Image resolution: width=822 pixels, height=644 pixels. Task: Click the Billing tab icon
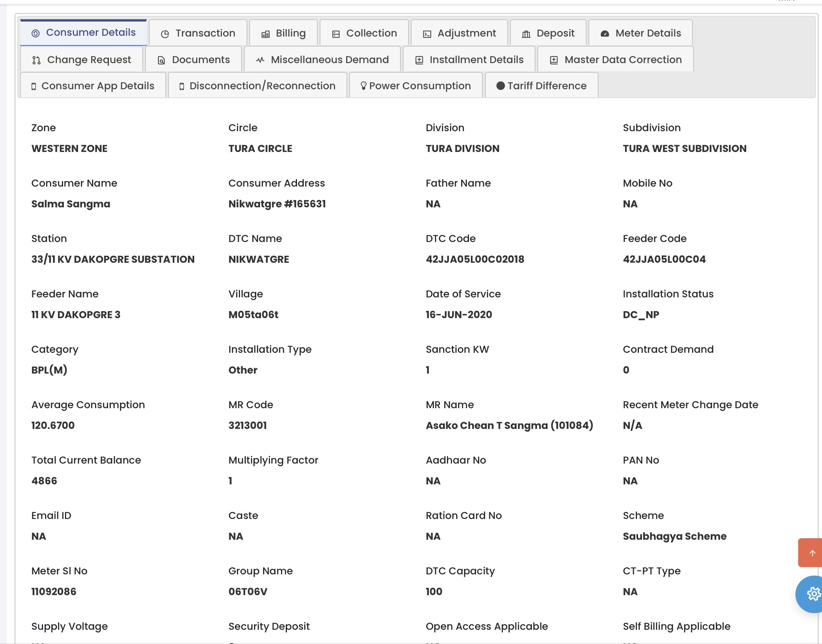click(265, 34)
